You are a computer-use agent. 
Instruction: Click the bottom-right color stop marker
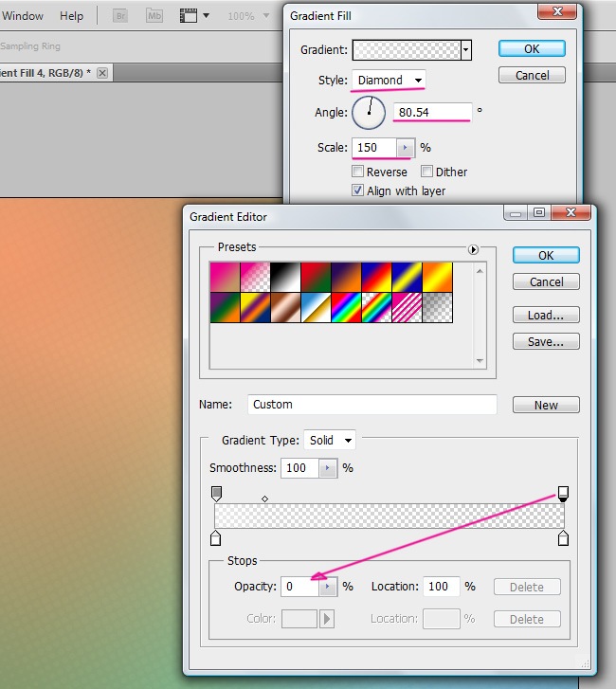pyautogui.click(x=563, y=538)
